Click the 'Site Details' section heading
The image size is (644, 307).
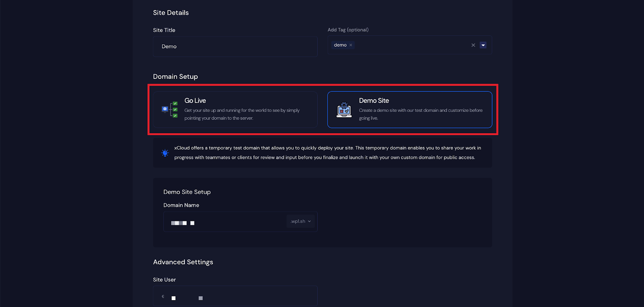click(x=171, y=12)
